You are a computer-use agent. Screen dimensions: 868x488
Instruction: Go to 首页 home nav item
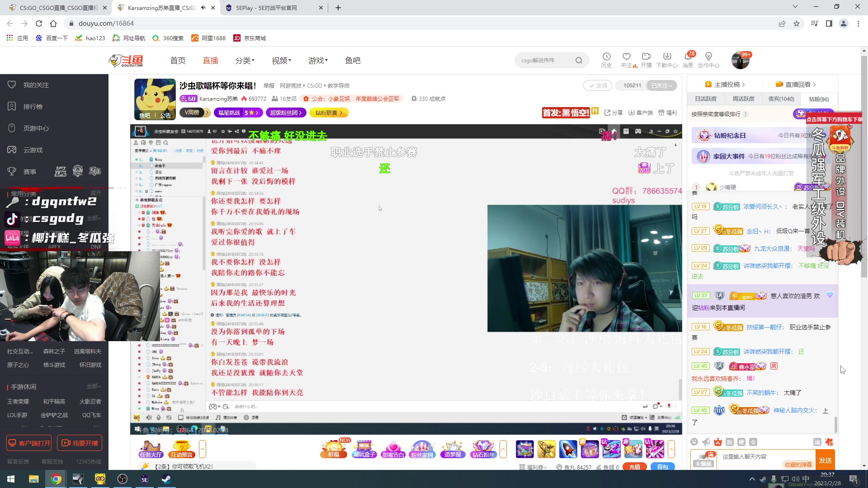click(178, 61)
